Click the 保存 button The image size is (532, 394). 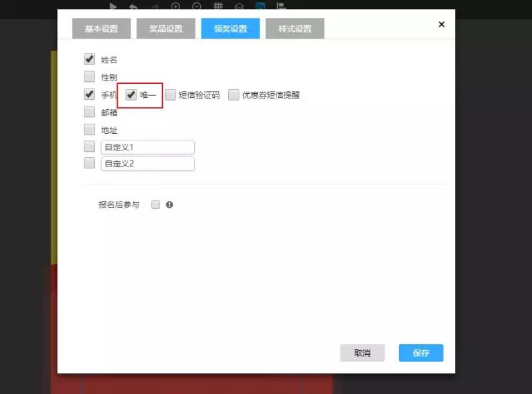[421, 353]
